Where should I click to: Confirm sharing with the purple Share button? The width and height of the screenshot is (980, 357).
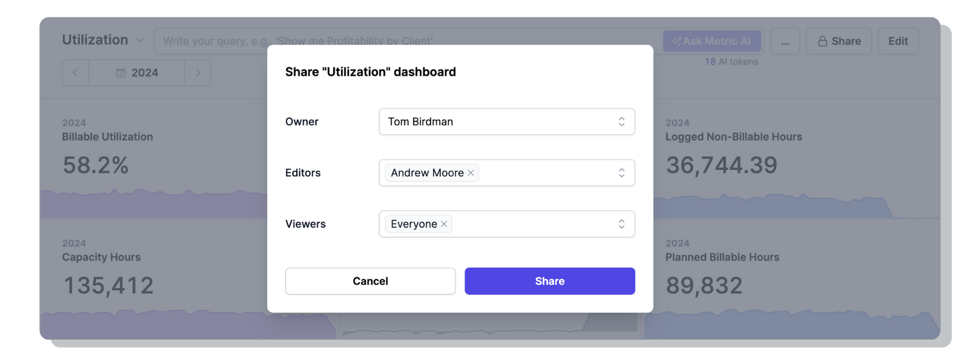click(550, 281)
